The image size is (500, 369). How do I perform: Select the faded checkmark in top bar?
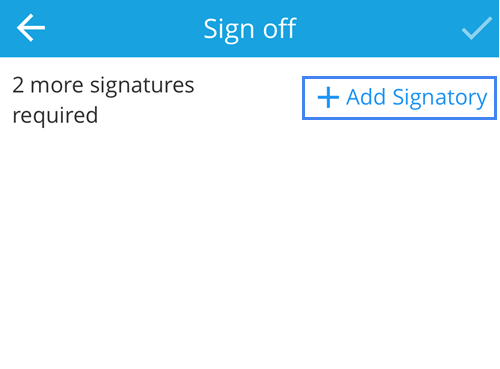477,28
